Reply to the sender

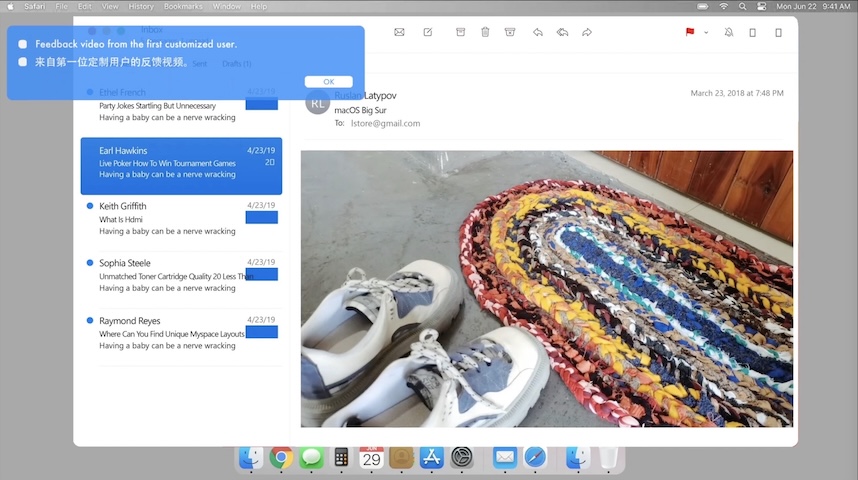click(538, 32)
